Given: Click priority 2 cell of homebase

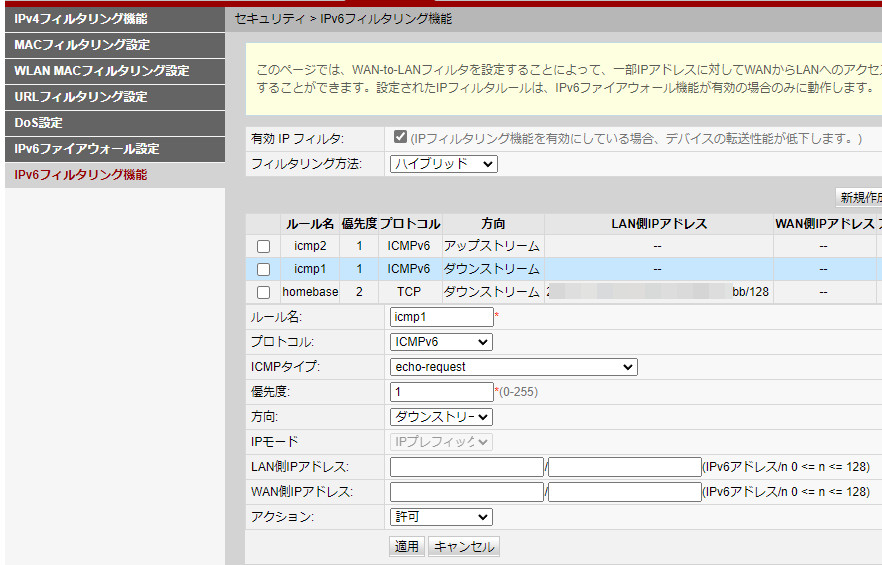Looking at the screenshot, I should click(359, 292).
